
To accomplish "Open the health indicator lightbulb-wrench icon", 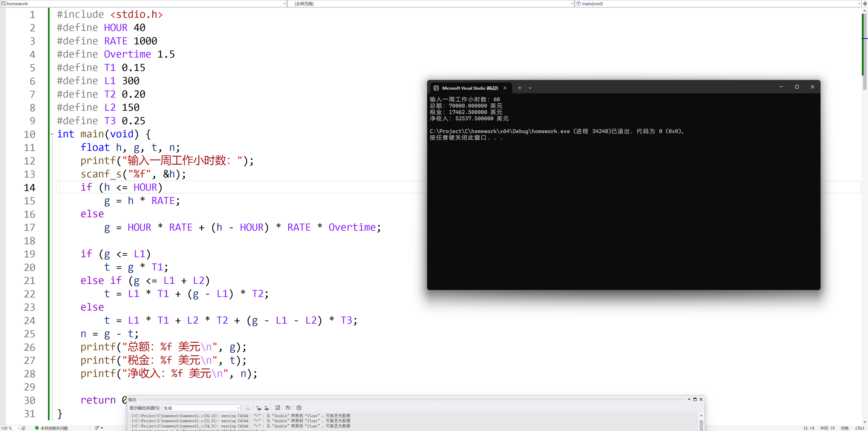I will (24, 428).
